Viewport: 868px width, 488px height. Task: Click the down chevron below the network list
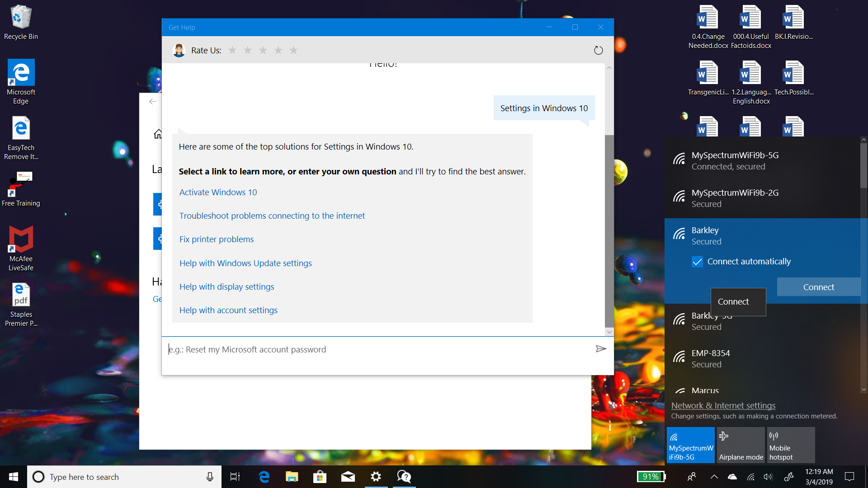(863, 390)
